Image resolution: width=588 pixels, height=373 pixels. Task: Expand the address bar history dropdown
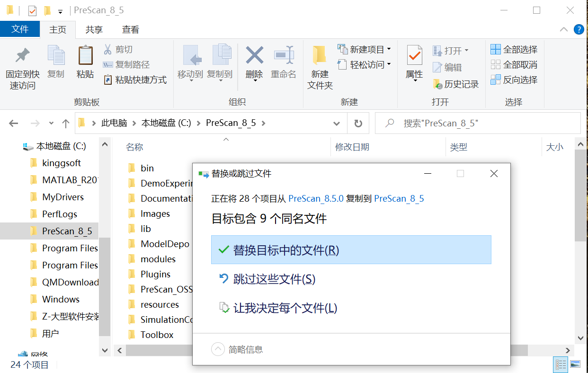coord(337,124)
